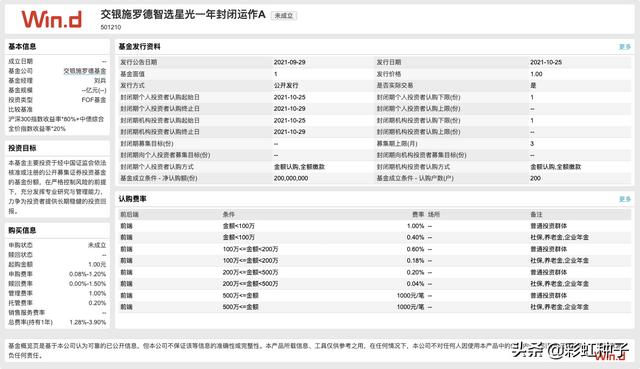This screenshot has height=369, width=640.
Task: Click 是否实际交易 value 是
Action: click(x=533, y=86)
